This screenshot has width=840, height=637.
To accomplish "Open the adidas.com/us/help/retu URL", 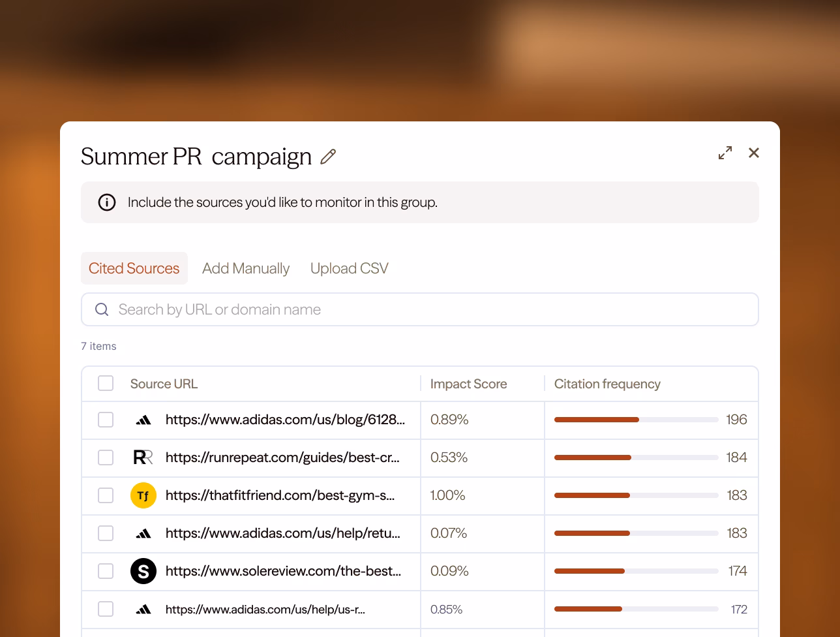I will 283,533.
